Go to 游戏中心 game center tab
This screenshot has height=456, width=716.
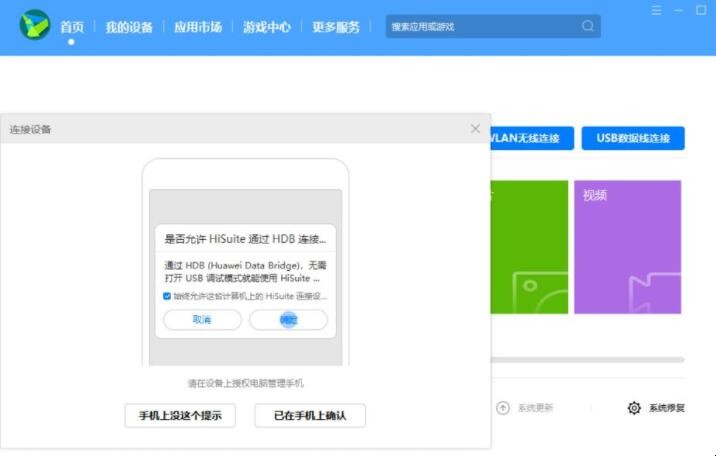point(267,27)
